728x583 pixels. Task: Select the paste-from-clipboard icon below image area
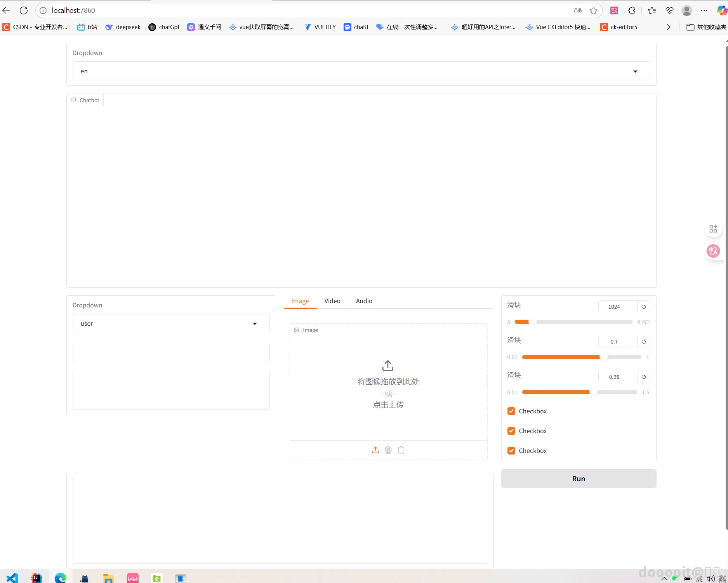401,450
